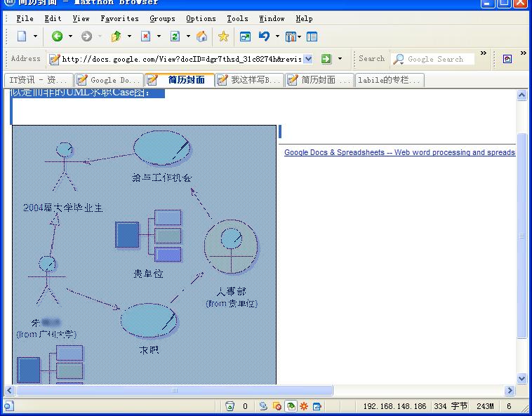Viewport: 532px width, 416px height.
Task: Click the vertical scrollbar down arrow
Action: (x=521, y=378)
